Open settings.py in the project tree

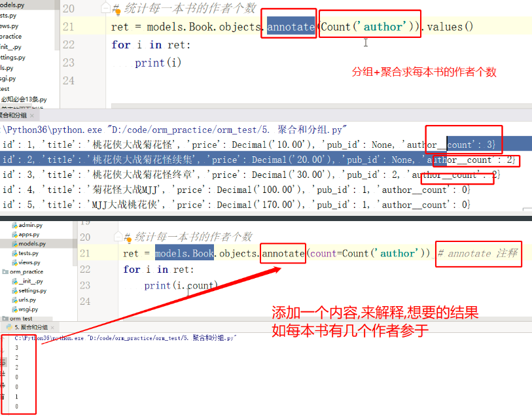pos(32,290)
